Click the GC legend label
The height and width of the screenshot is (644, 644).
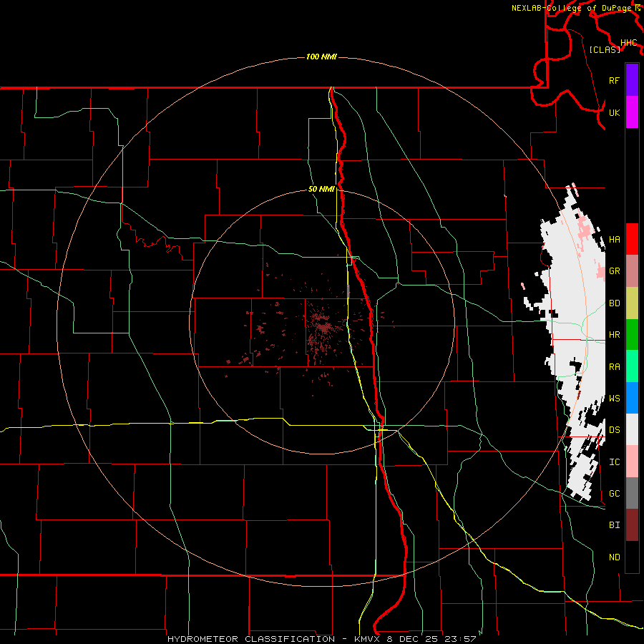pyautogui.click(x=614, y=493)
